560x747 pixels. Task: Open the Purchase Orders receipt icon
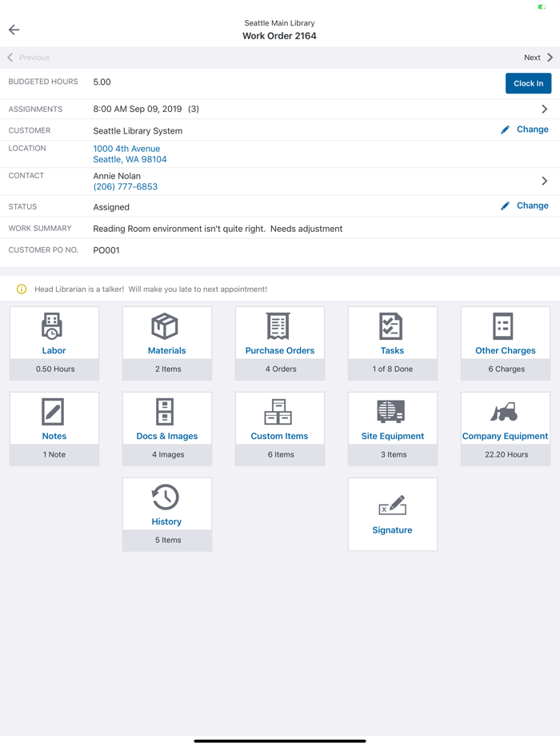(278, 326)
